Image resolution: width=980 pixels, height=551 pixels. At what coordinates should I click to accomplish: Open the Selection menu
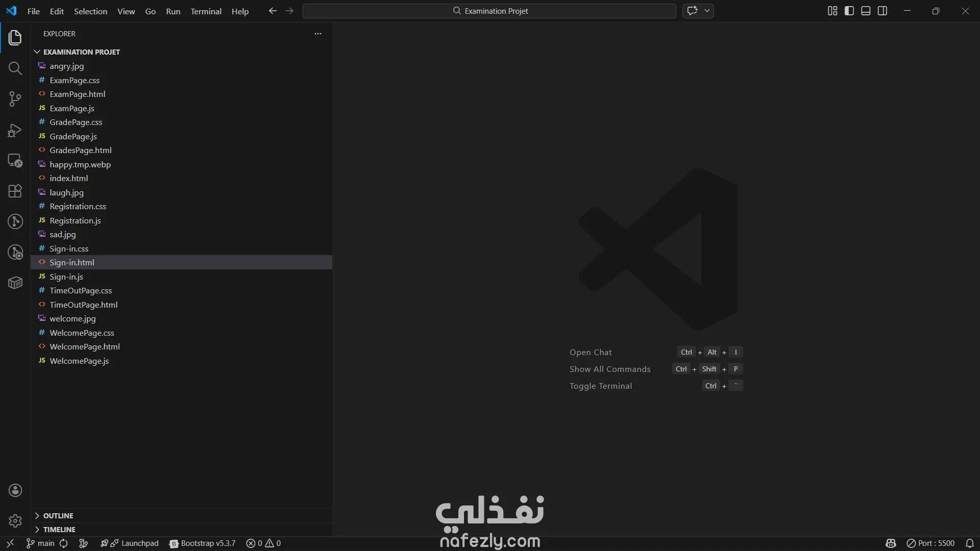90,11
